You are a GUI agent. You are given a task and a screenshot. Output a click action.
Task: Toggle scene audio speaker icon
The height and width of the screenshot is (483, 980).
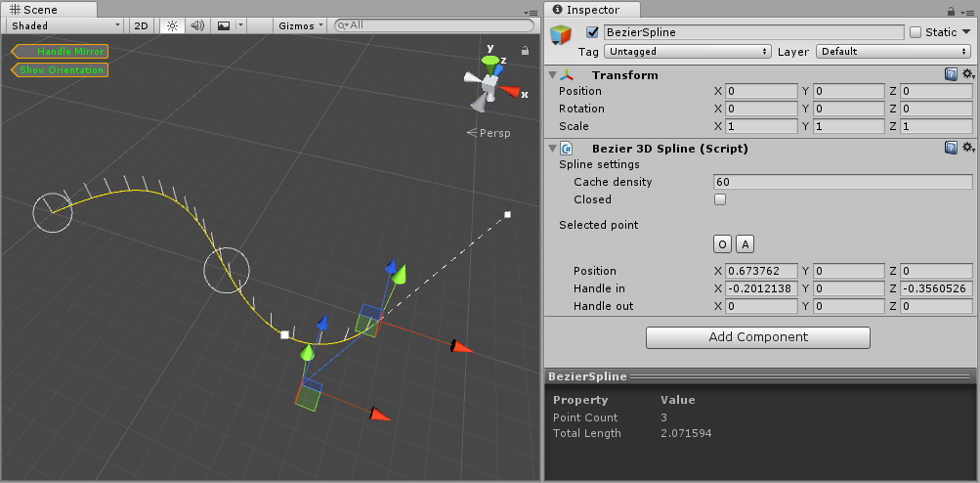[x=197, y=25]
